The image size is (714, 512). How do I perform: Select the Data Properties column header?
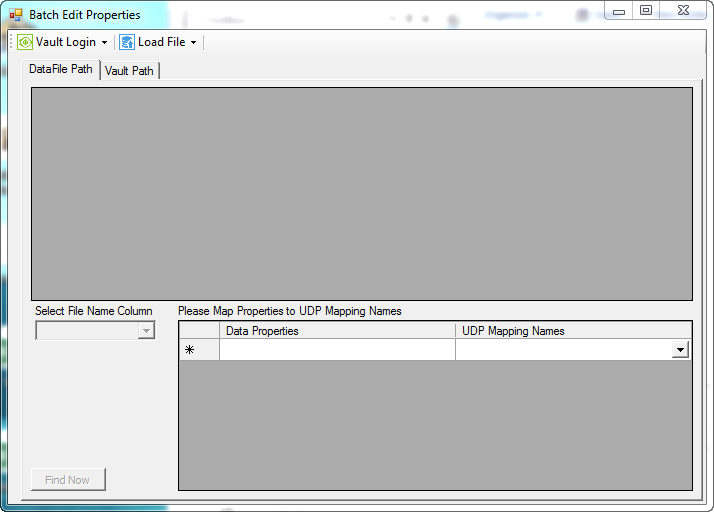pyautogui.click(x=337, y=331)
